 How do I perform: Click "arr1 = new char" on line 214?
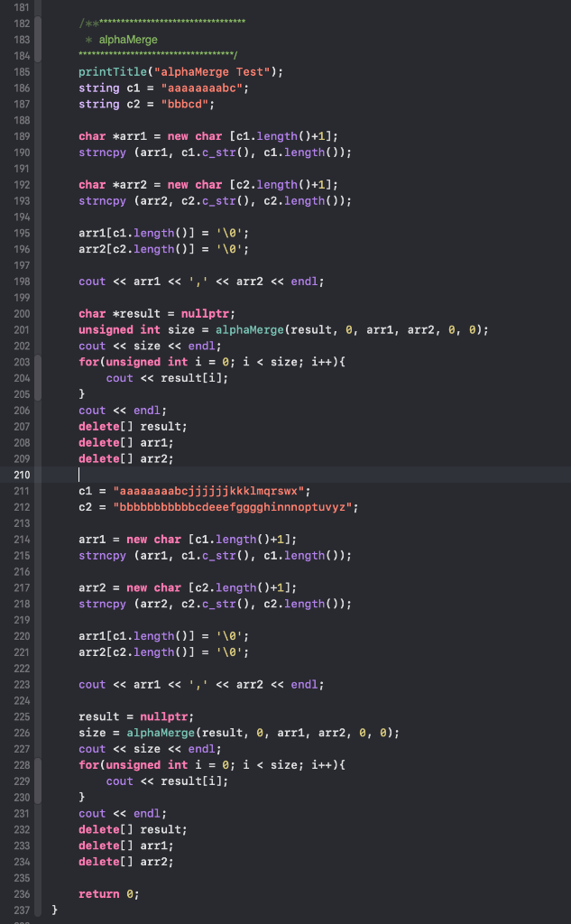[x=130, y=540]
